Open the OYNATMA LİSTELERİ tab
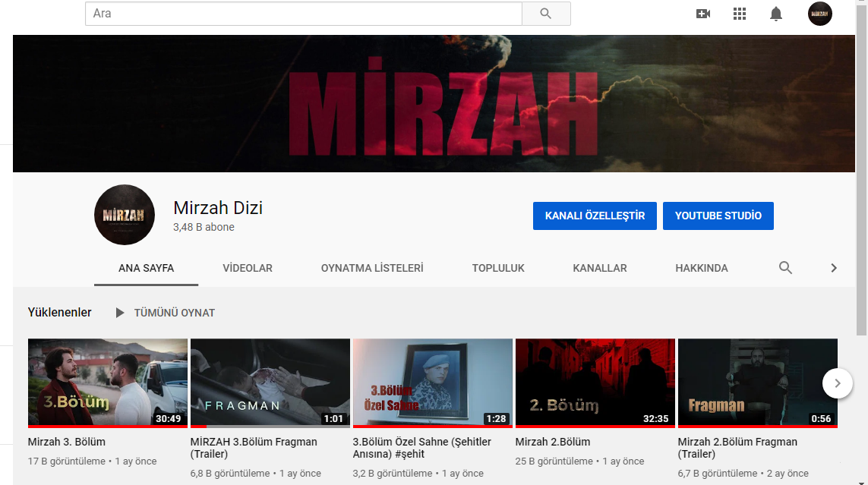Image resolution: width=868 pixels, height=485 pixels. (372, 268)
